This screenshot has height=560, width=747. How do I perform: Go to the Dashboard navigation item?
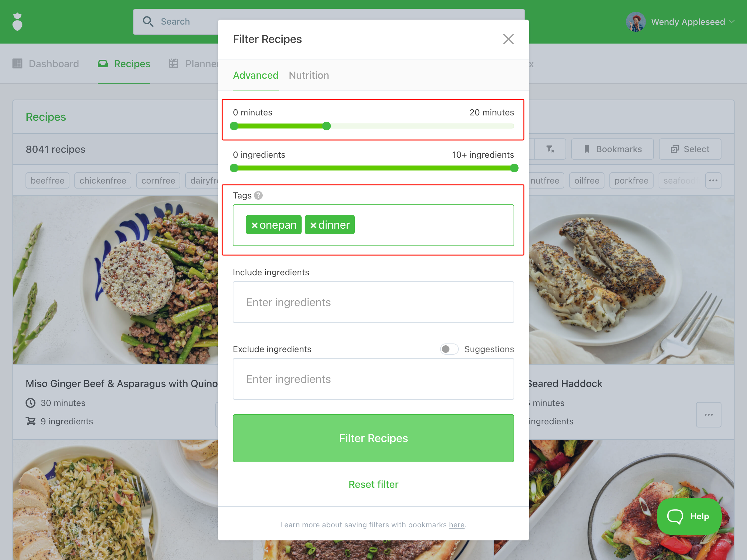click(x=46, y=64)
